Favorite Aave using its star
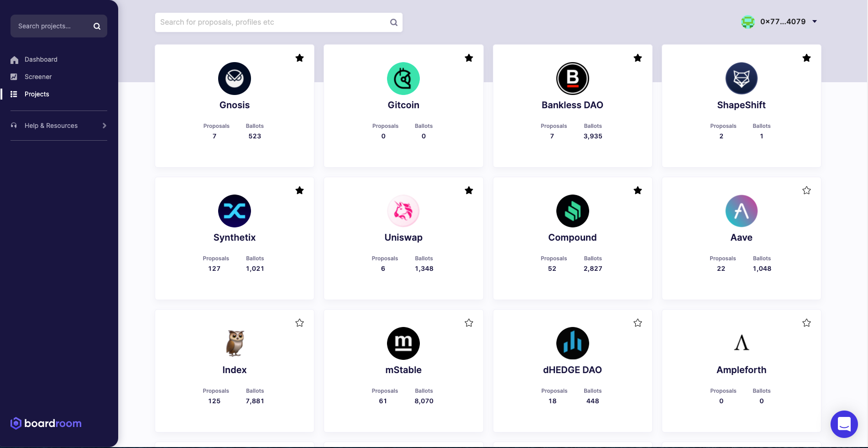 pyautogui.click(x=806, y=190)
